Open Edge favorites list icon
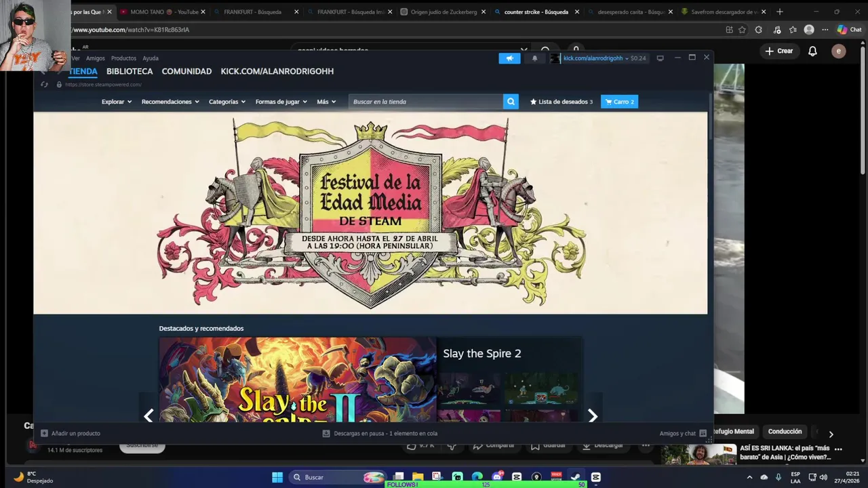The height and width of the screenshot is (488, 868). coord(793,30)
